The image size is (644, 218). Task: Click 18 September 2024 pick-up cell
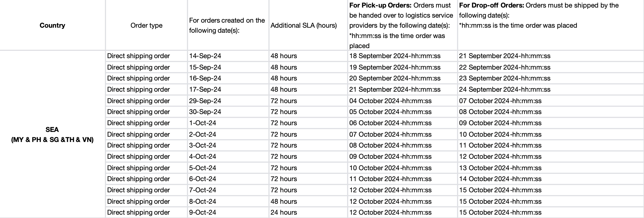[x=395, y=56]
